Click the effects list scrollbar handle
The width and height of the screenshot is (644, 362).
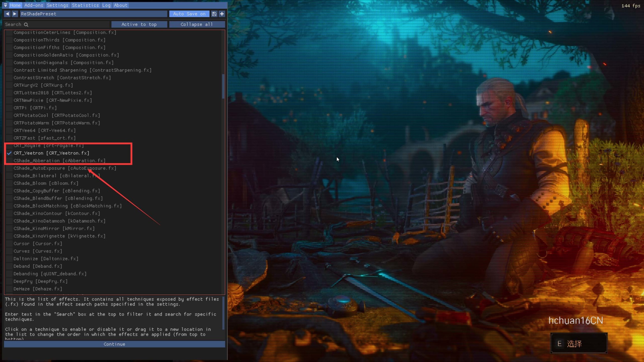click(x=223, y=86)
